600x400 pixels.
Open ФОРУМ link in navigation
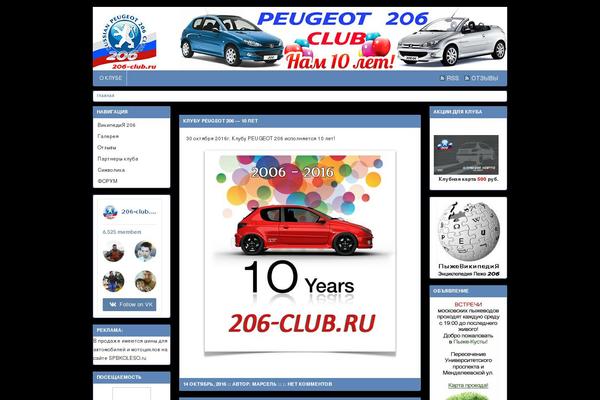pyautogui.click(x=108, y=181)
